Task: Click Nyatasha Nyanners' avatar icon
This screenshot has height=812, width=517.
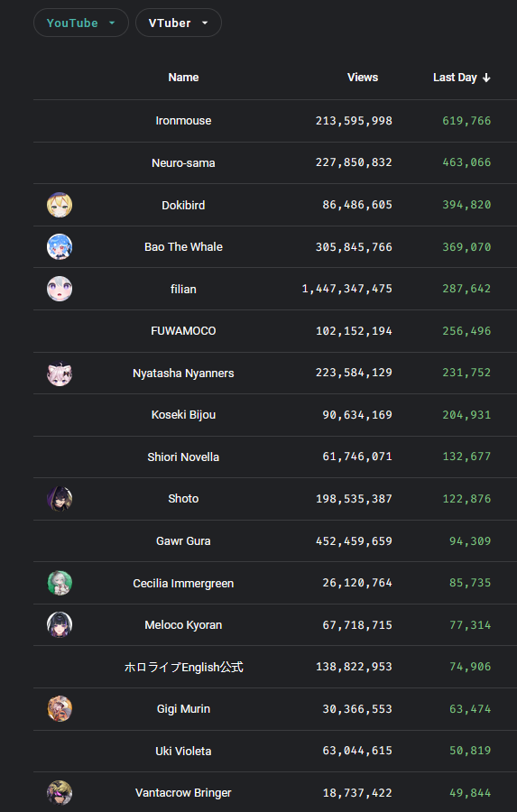Action: 60,373
